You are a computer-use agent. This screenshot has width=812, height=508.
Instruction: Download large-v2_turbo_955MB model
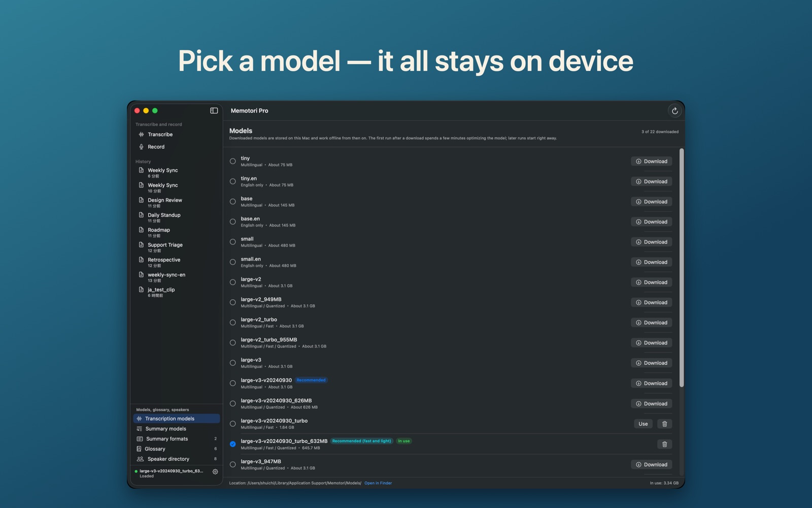(652, 343)
